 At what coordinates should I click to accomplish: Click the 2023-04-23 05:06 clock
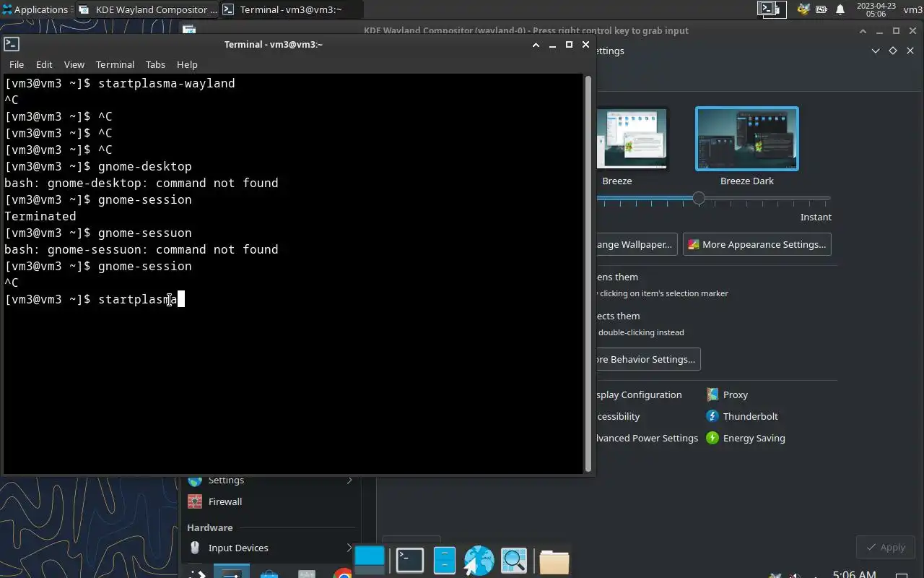(876, 9)
